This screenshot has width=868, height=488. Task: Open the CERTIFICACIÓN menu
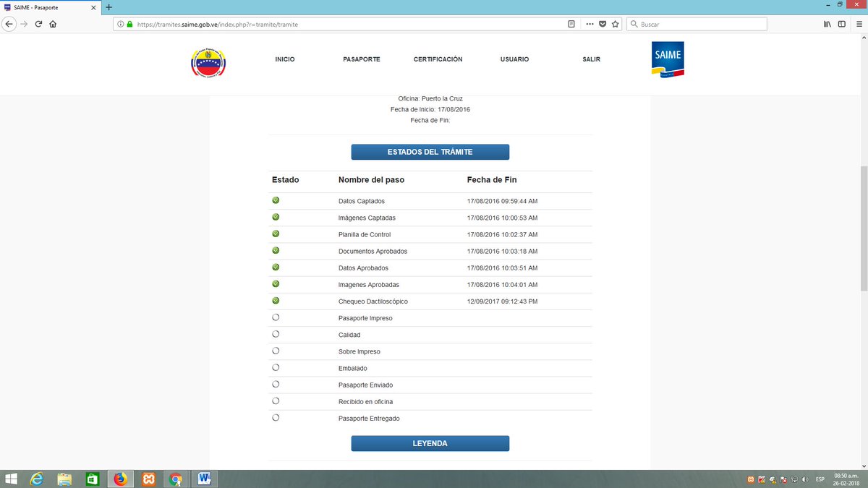coord(438,59)
